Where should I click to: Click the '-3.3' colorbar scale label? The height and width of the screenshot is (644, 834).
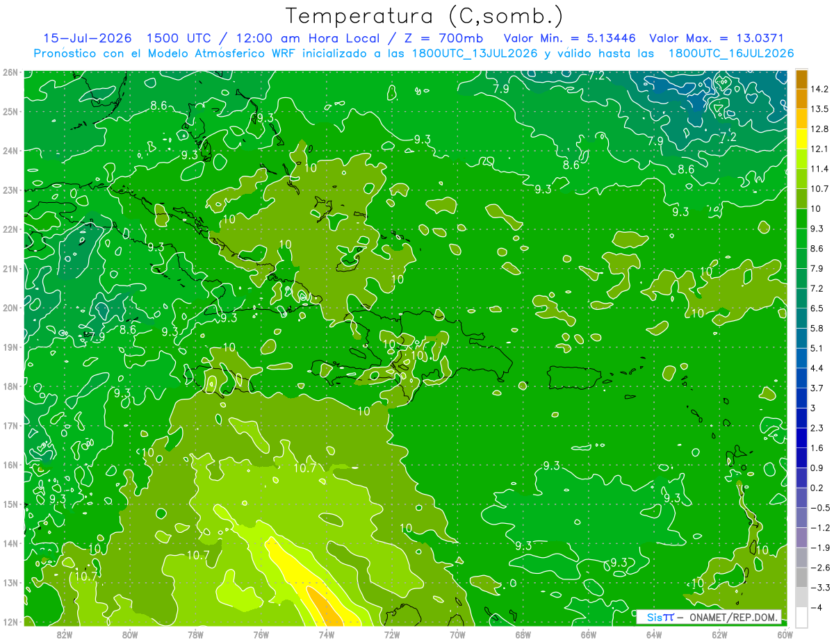(x=821, y=588)
